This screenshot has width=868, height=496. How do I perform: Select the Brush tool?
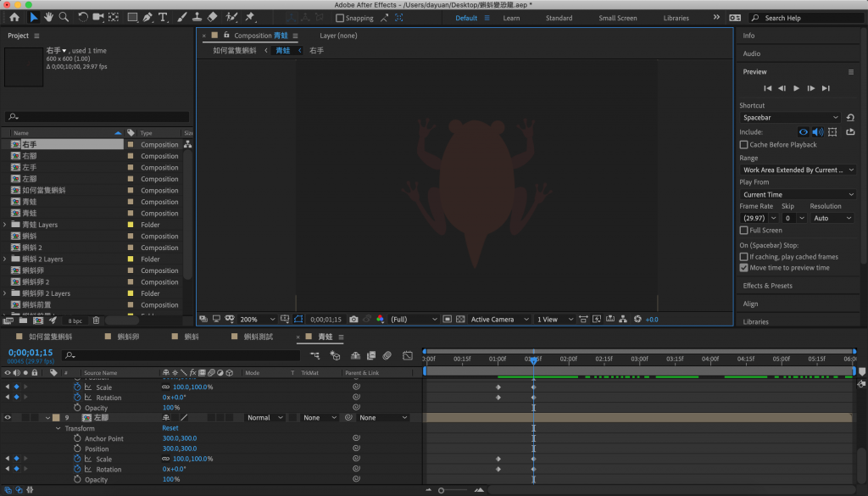tap(182, 18)
